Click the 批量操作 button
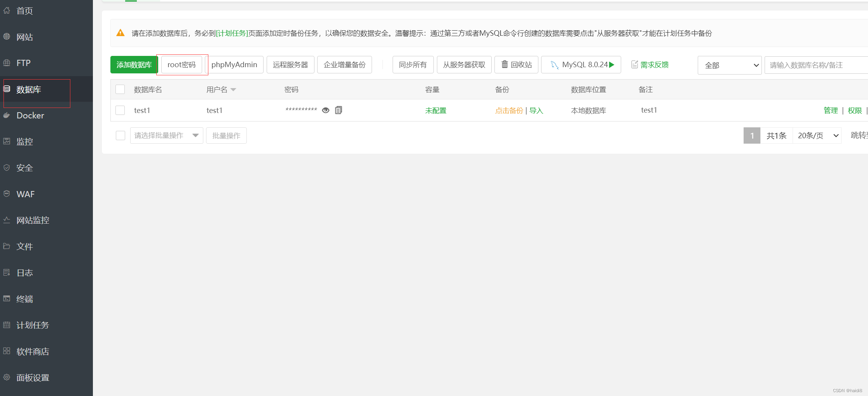The image size is (868, 396). click(x=226, y=135)
